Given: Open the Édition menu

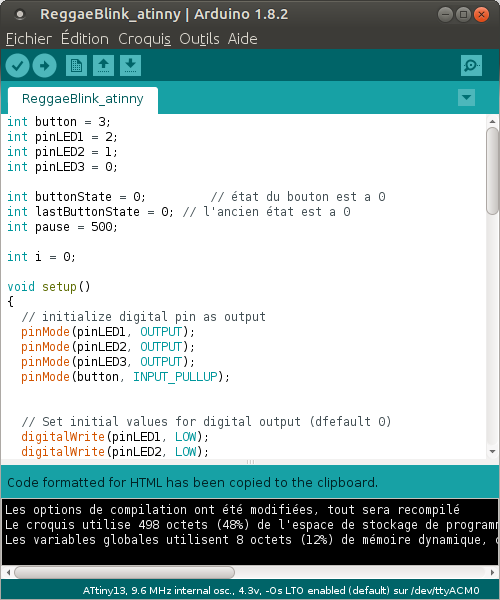Looking at the screenshot, I should 85,39.
